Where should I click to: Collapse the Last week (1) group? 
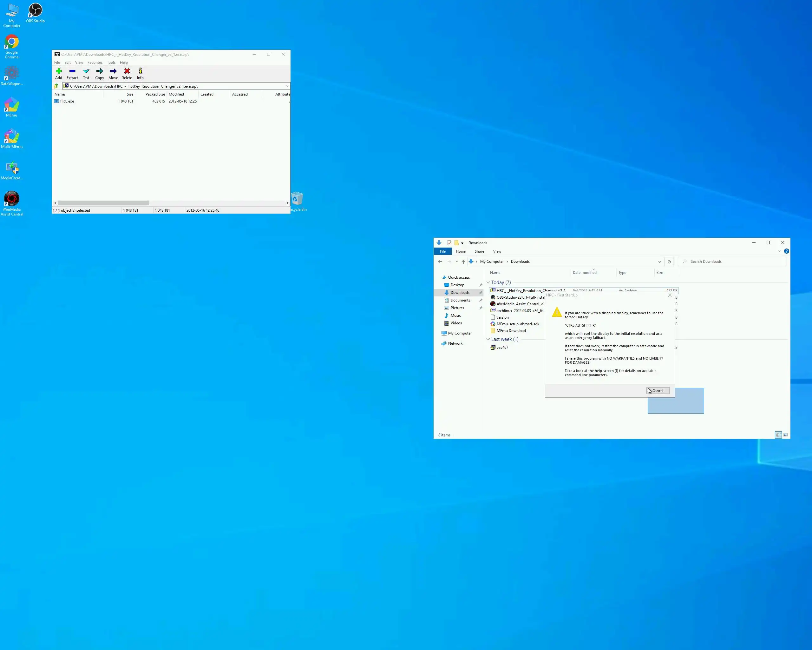488,340
